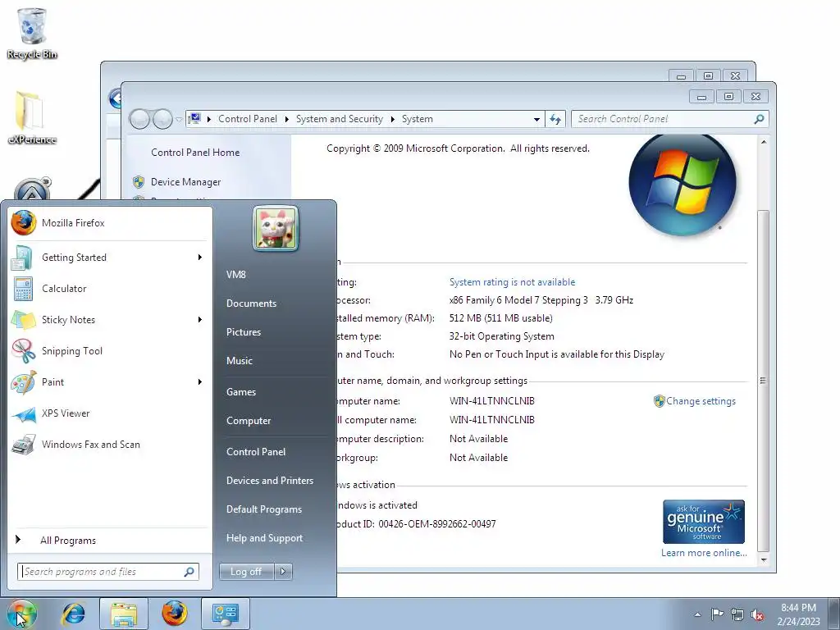Open Help and Support

click(x=264, y=538)
